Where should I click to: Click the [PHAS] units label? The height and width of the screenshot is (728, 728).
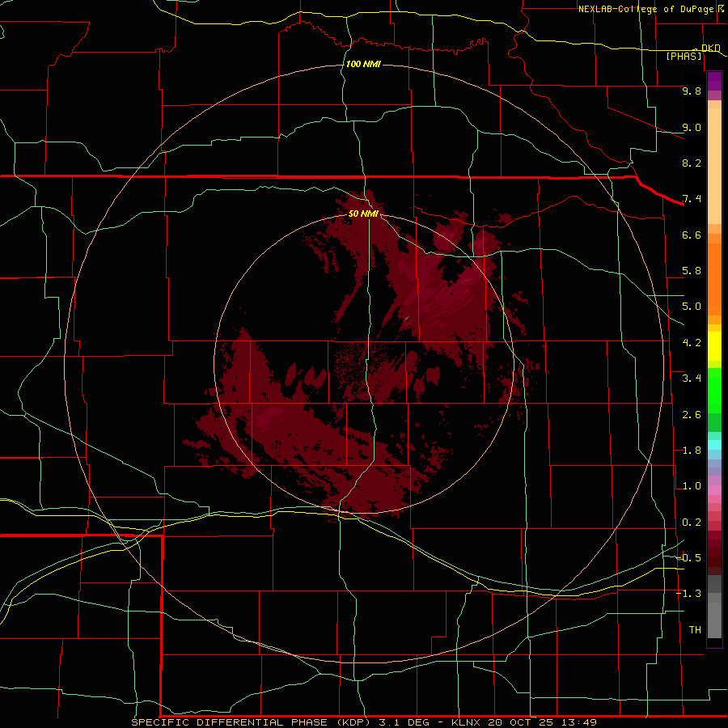[684, 56]
